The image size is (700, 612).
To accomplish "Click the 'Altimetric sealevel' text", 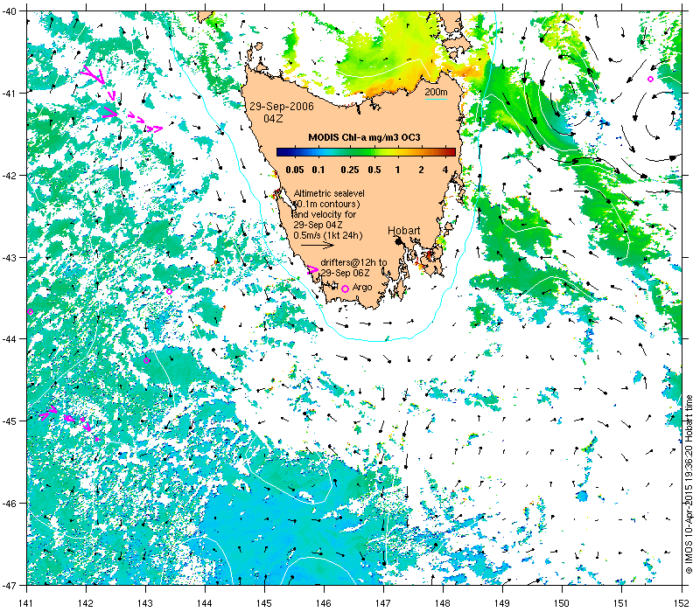I will [x=329, y=193].
